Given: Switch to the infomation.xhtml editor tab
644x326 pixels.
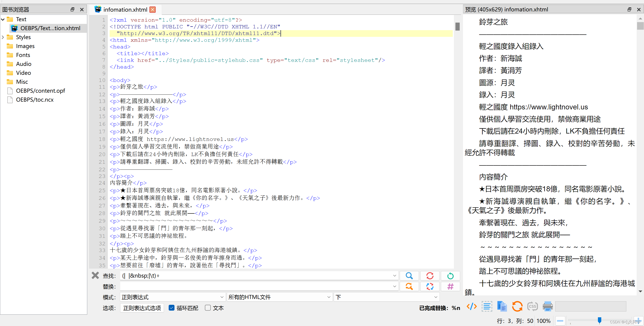Looking at the screenshot, I should (x=125, y=9).
